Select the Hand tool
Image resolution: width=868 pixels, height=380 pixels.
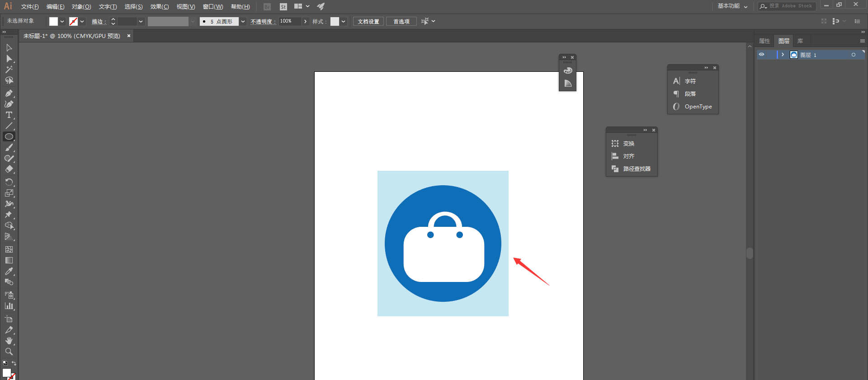tap(9, 341)
